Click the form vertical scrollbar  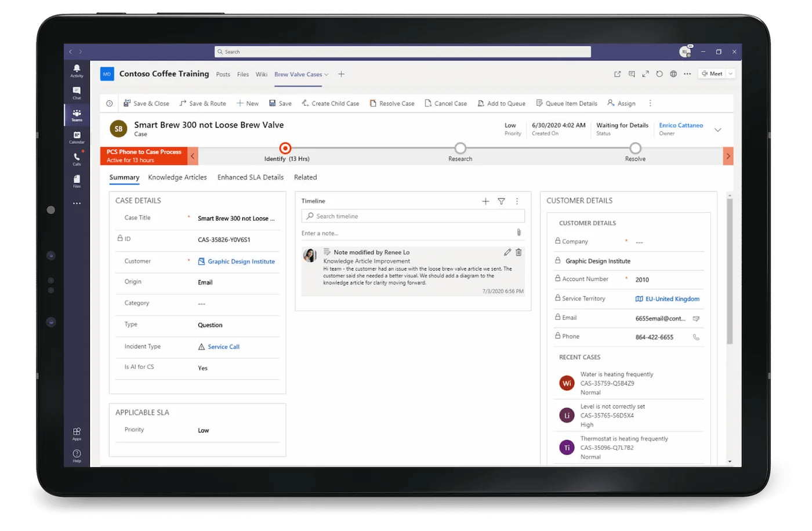(730, 271)
